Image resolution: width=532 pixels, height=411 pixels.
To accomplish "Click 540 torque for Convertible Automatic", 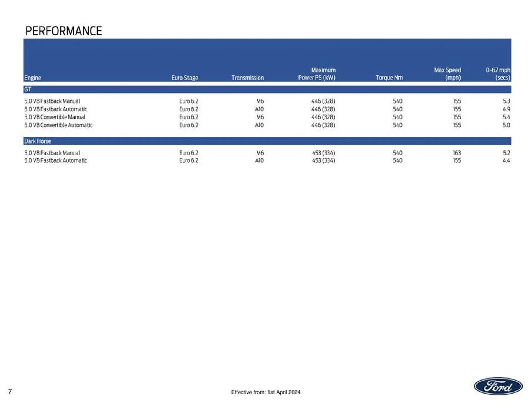I will 398,125.
